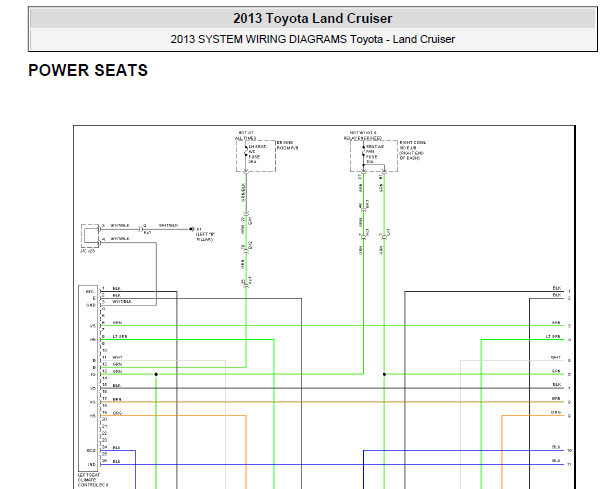This screenshot has width=608, height=489.
Task: Click the LH SEAT A/C fuse label
Action: 256,154
